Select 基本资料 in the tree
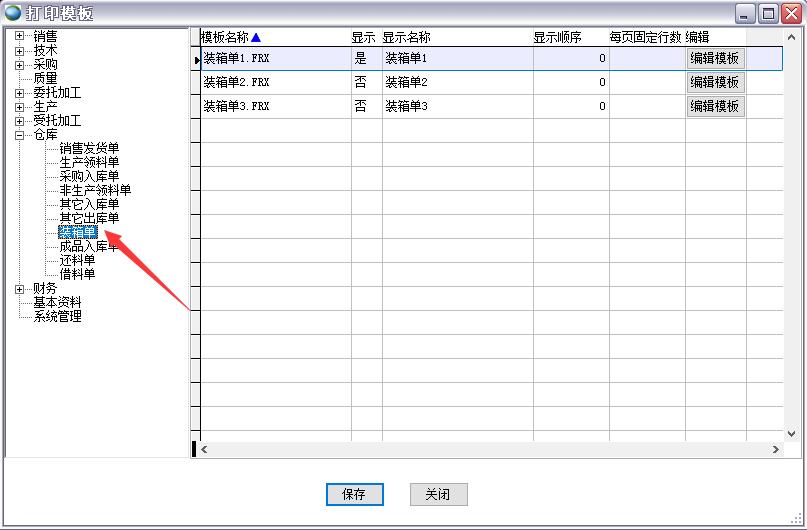This screenshot has width=807, height=530. pos(57,302)
